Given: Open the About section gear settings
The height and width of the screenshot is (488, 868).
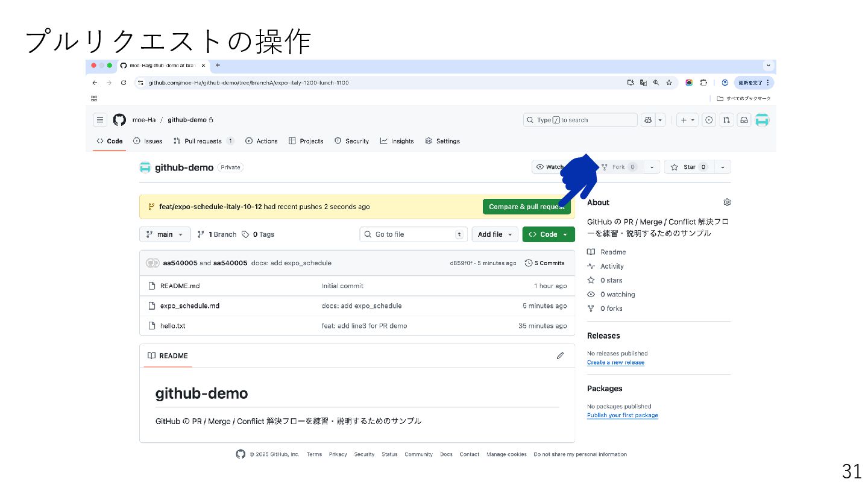Looking at the screenshot, I should click(727, 202).
